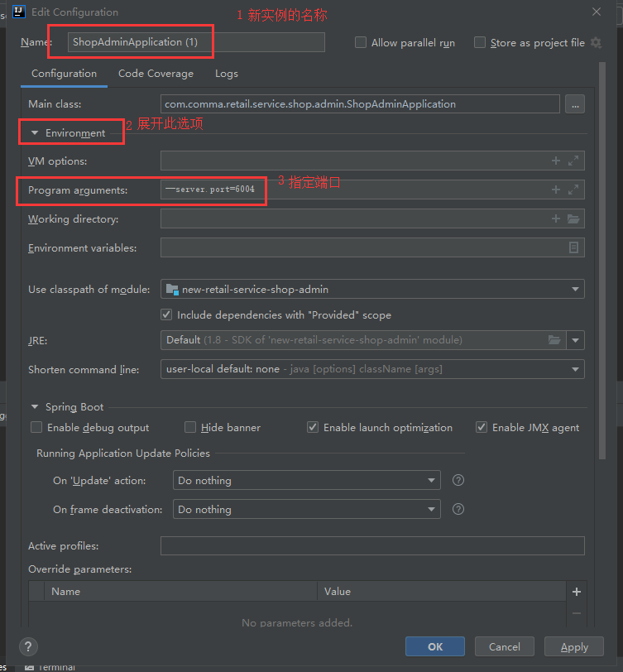Add an override parameter with plus icon
Viewport: 623px width, 672px height.
pyautogui.click(x=577, y=592)
